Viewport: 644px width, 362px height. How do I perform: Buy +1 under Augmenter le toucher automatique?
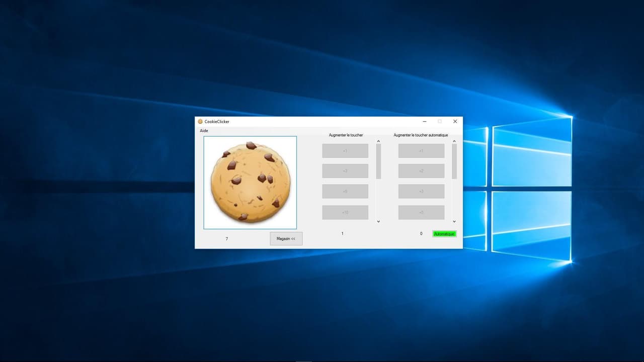[421, 151]
